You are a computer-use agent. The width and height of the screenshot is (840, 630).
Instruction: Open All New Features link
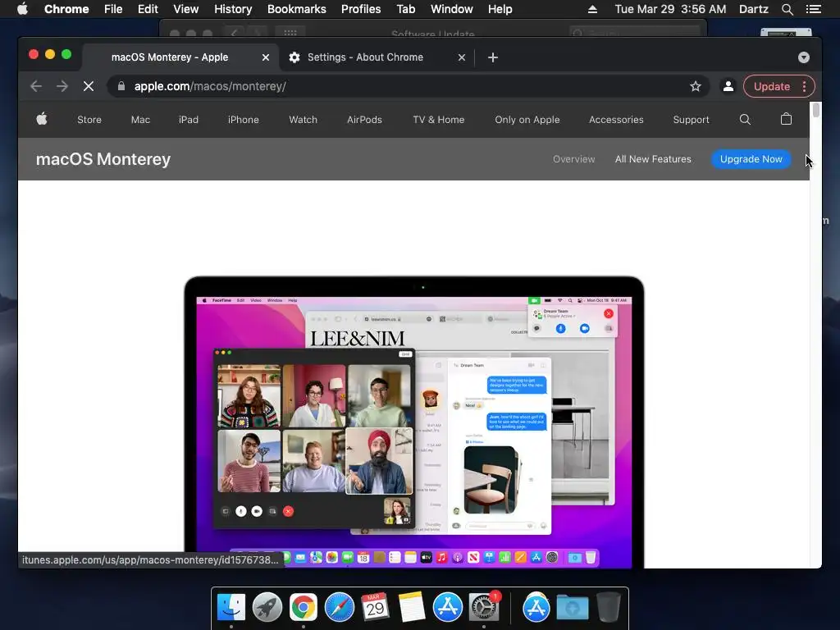tap(653, 159)
